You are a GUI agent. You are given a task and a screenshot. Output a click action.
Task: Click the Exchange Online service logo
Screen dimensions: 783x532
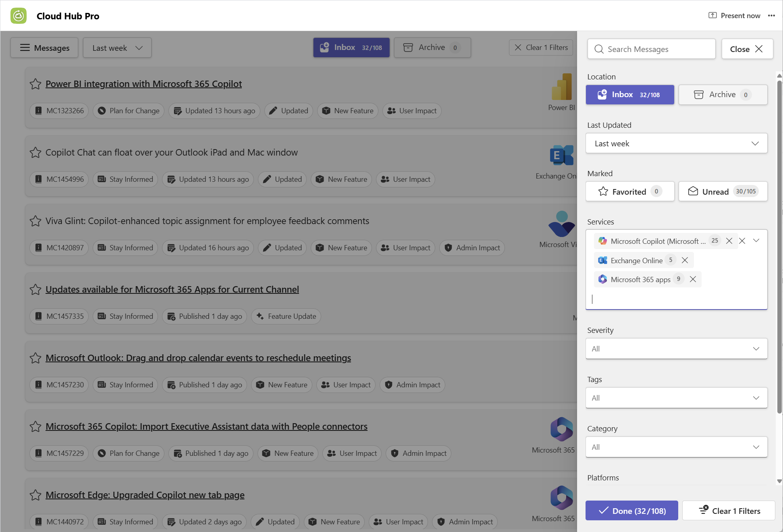pyautogui.click(x=562, y=155)
